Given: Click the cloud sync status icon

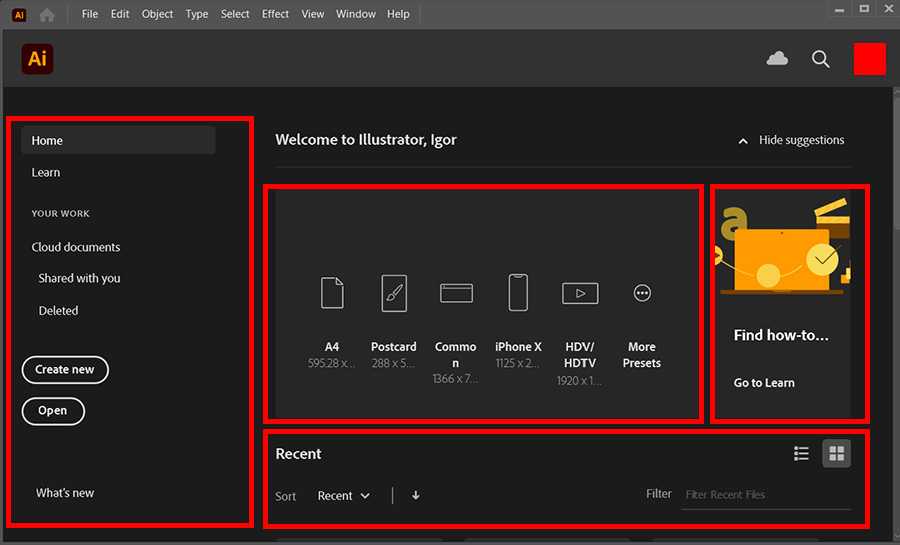Looking at the screenshot, I should tap(777, 59).
